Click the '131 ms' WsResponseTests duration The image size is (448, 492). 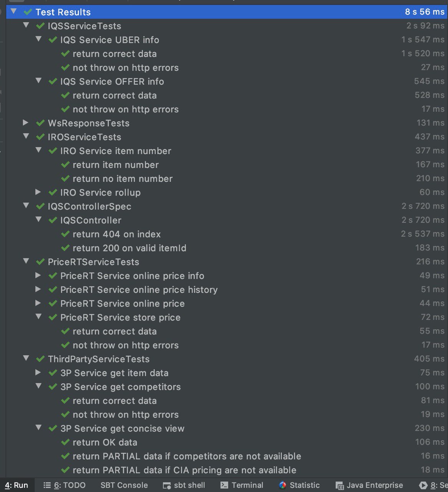coord(430,123)
